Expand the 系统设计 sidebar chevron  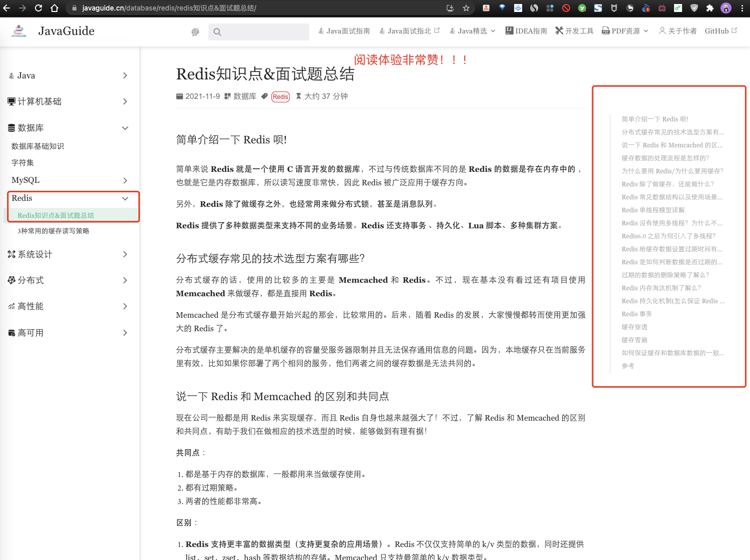[x=125, y=254]
